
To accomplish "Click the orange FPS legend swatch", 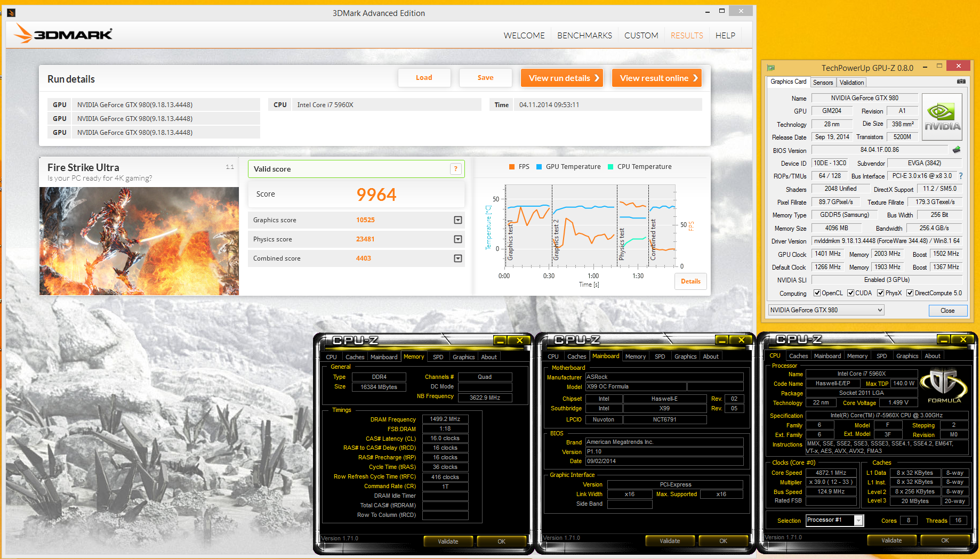I will tap(512, 167).
